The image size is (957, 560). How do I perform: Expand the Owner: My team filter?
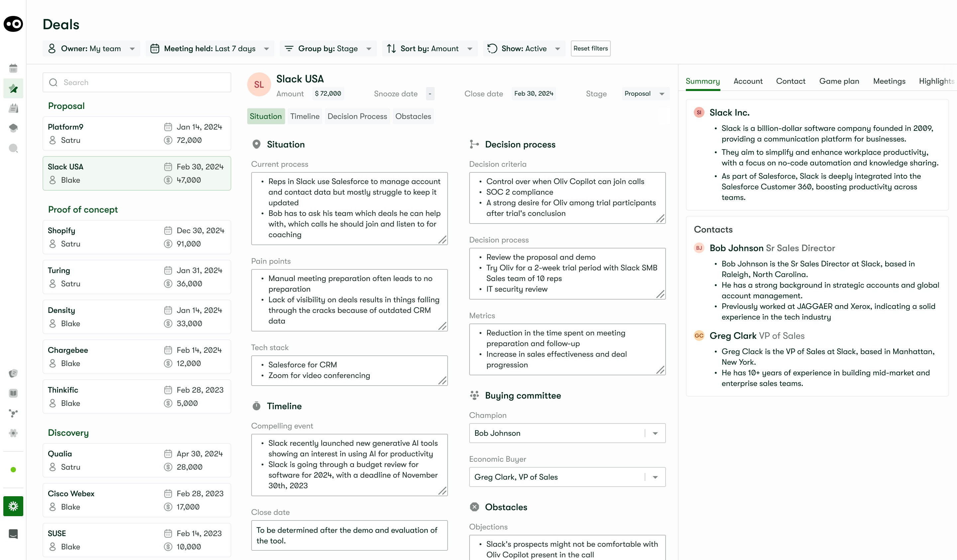click(91, 48)
